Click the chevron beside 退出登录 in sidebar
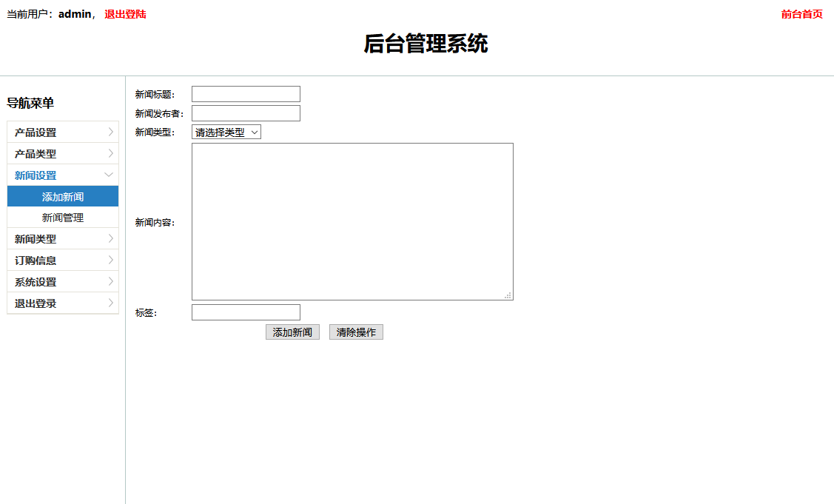 click(x=110, y=303)
